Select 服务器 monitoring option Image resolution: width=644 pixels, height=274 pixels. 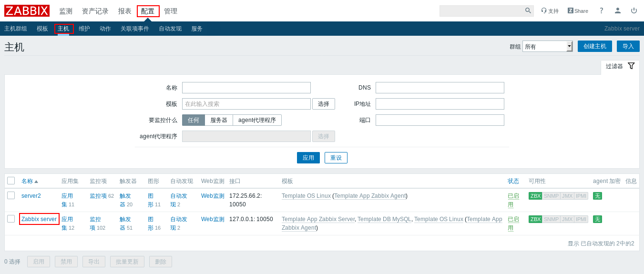219,120
